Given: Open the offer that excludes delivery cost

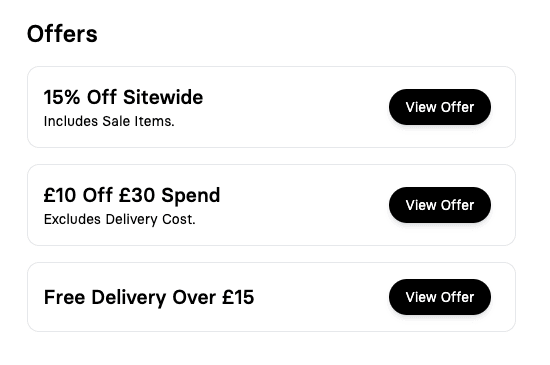Looking at the screenshot, I should [440, 205].
